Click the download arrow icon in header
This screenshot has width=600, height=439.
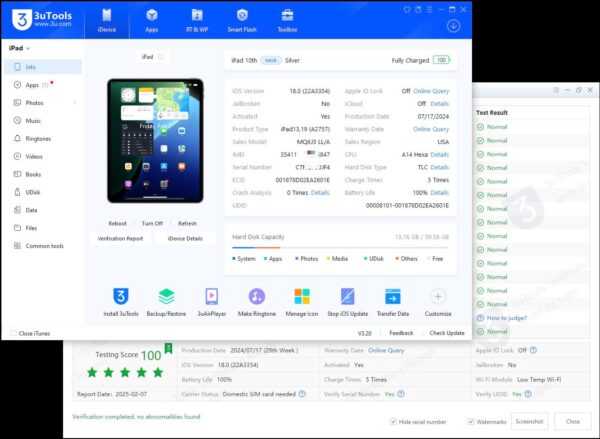[453, 26]
